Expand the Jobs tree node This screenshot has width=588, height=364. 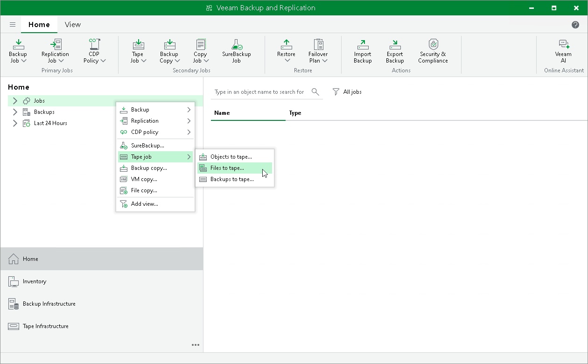point(14,100)
